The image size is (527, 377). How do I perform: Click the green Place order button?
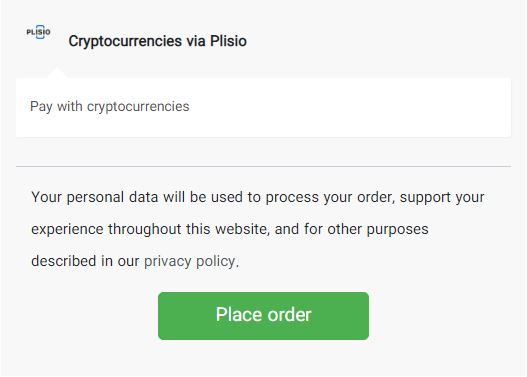(263, 316)
